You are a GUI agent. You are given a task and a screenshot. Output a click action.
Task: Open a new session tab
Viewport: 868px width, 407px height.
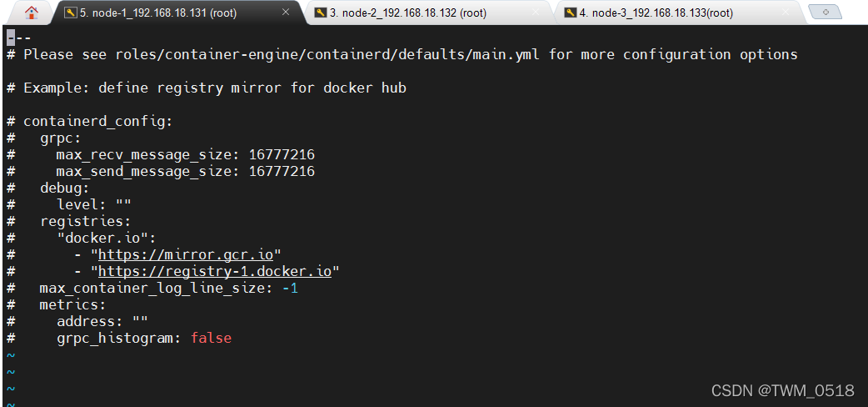coord(826,13)
